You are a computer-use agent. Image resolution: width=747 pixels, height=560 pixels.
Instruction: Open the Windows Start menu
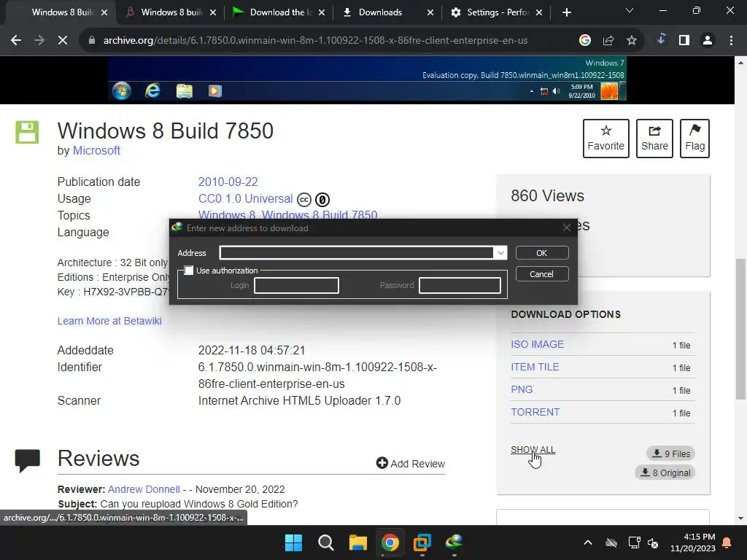293,542
